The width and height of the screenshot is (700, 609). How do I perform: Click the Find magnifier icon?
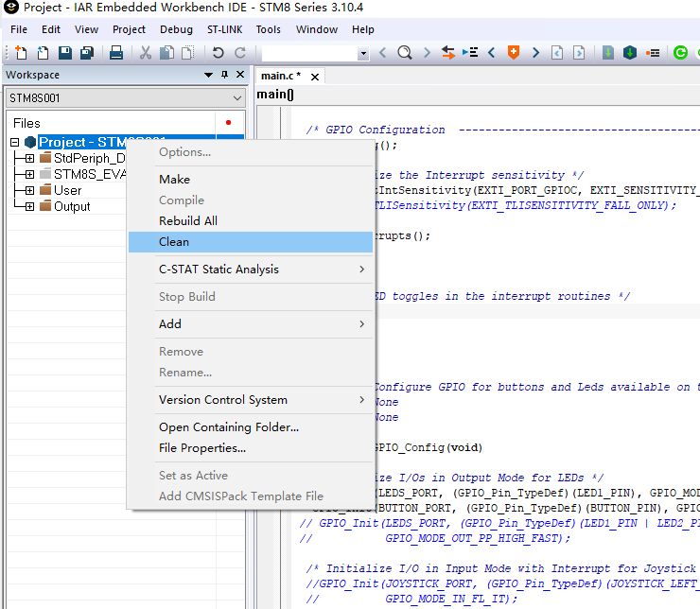[x=405, y=53]
